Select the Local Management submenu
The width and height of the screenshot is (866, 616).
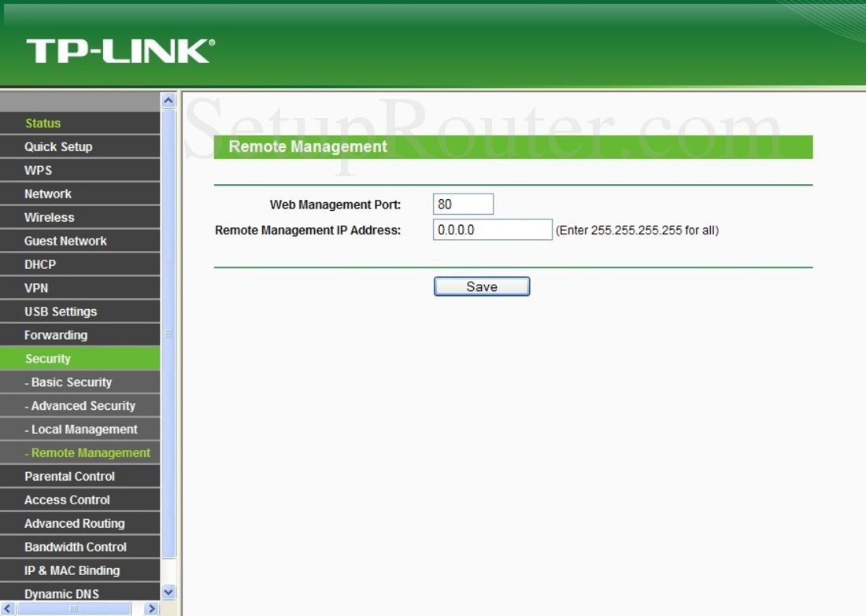tap(80, 430)
